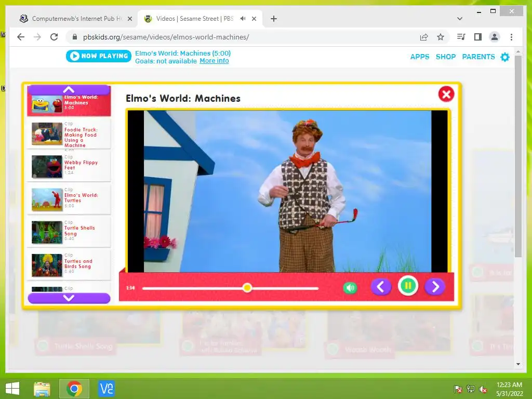532x399 pixels.
Task: Play Foodie Truck: Making Food clip
Action: tap(69, 134)
